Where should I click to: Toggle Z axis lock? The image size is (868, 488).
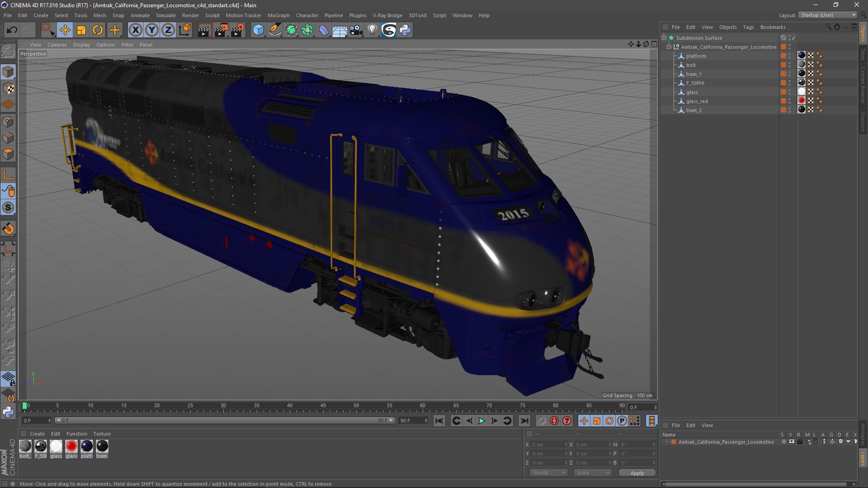[168, 30]
